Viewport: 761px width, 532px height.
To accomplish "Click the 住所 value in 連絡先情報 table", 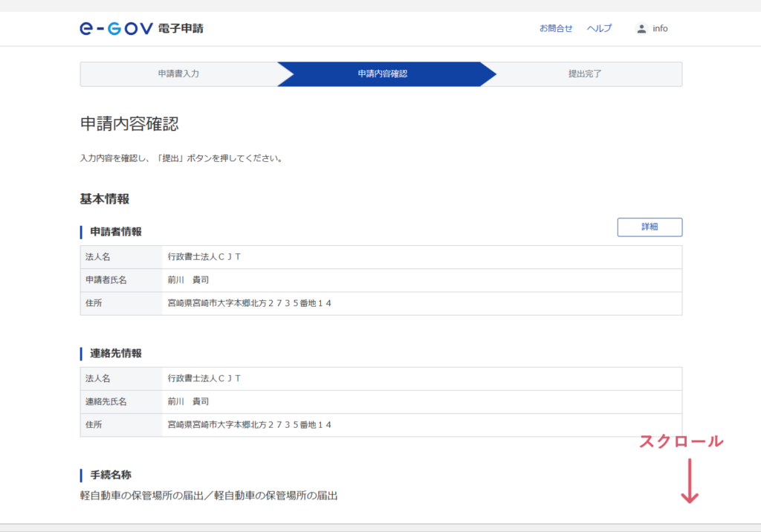I will coord(250,425).
